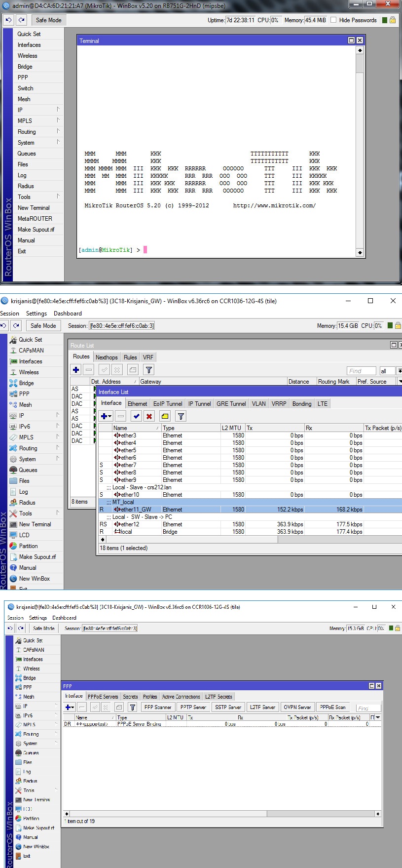Open the Dashboard menu in middle window
The height and width of the screenshot is (868, 402).
pyautogui.click(x=68, y=314)
